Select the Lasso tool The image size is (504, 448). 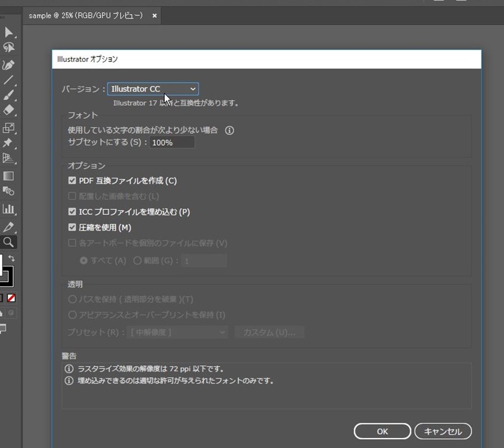pyautogui.click(x=8, y=48)
